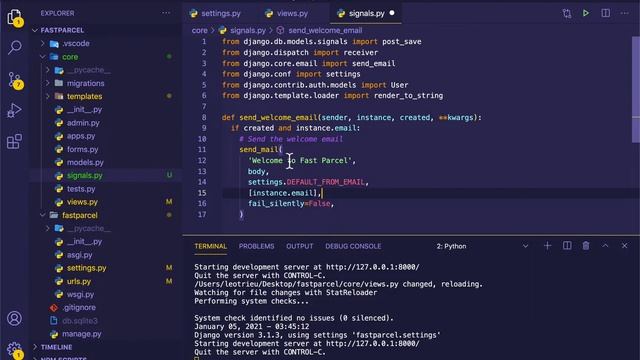Open Explorer more actions ellipsis

tap(166, 13)
